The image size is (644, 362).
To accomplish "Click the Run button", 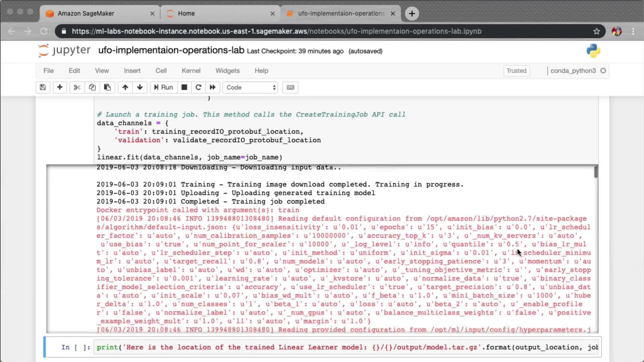I will click(163, 87).
